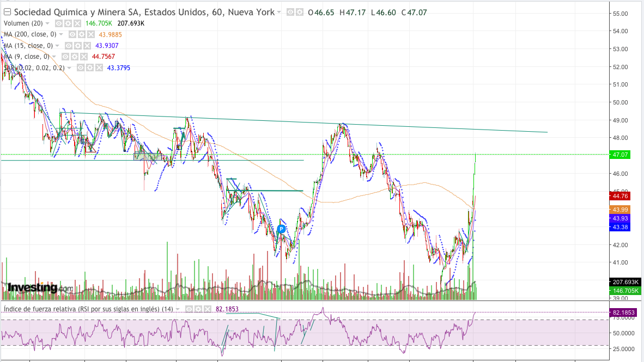Click the red 44.76 MA price tag
644x362 pixels.
click(x=620, y=196)
